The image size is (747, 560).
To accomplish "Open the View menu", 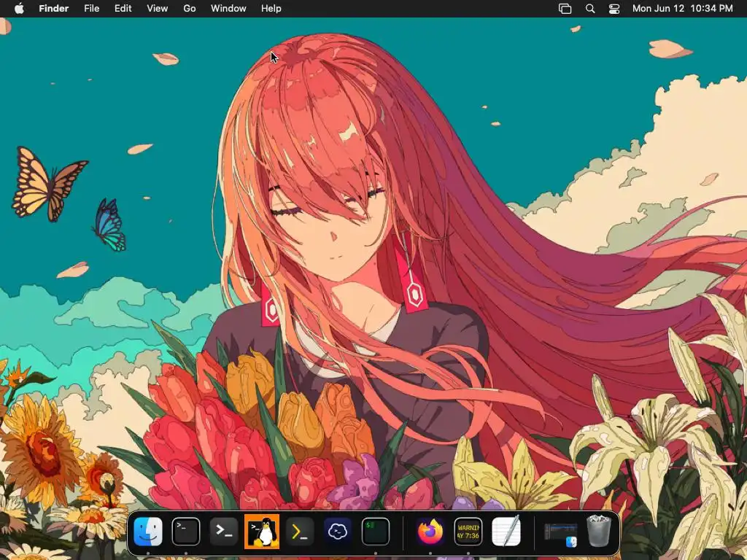I will [158, 9].
